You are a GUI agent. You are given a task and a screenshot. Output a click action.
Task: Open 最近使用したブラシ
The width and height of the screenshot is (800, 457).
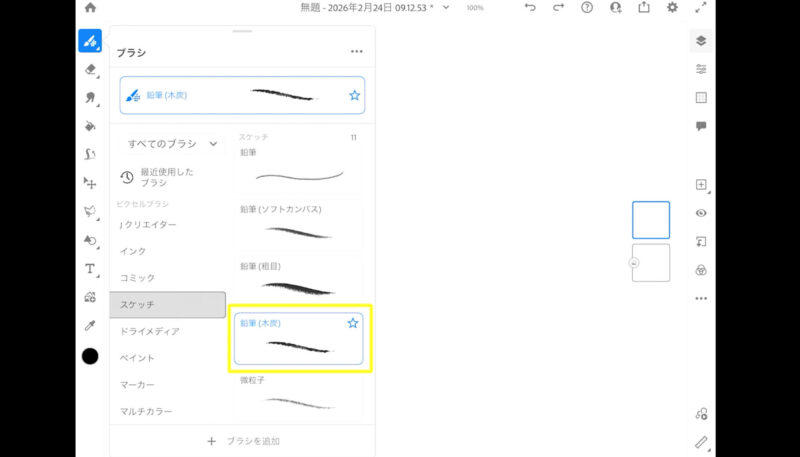pos(167,177)
